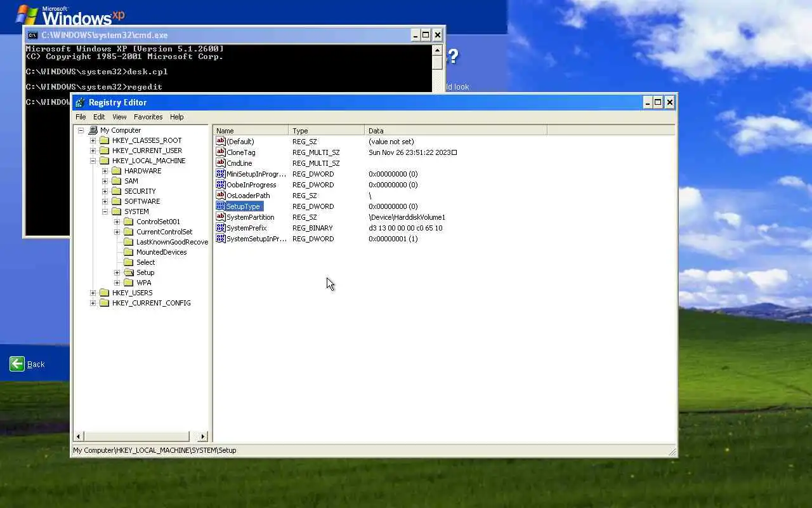Viewport: 812px width, 508px height.
Task: Click the \Device\HarddiskVolume1 data cell
Action: click(x=407, y=217)
